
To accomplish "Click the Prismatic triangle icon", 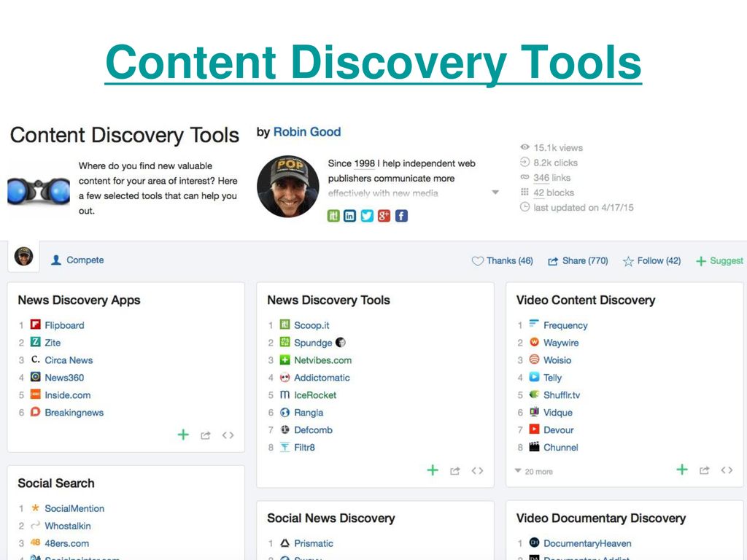I will (x=285, y=542).
